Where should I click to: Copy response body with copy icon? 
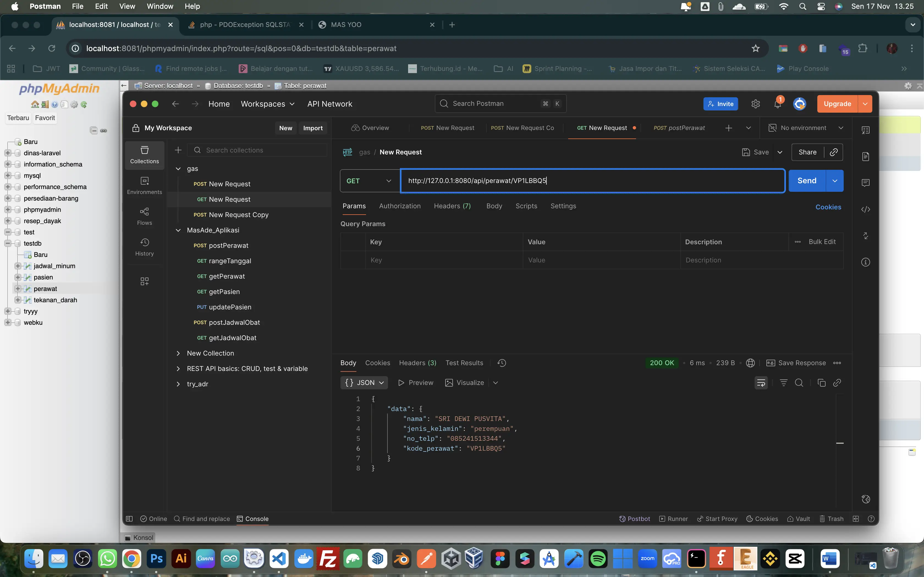click(x=821, y=383)
